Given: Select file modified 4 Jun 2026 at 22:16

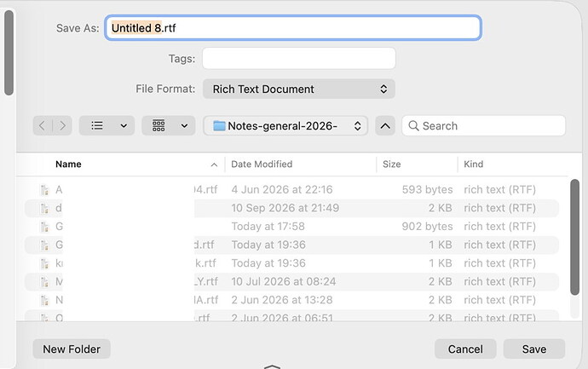Looking at the screenshot, I should [x=291, y=190].
